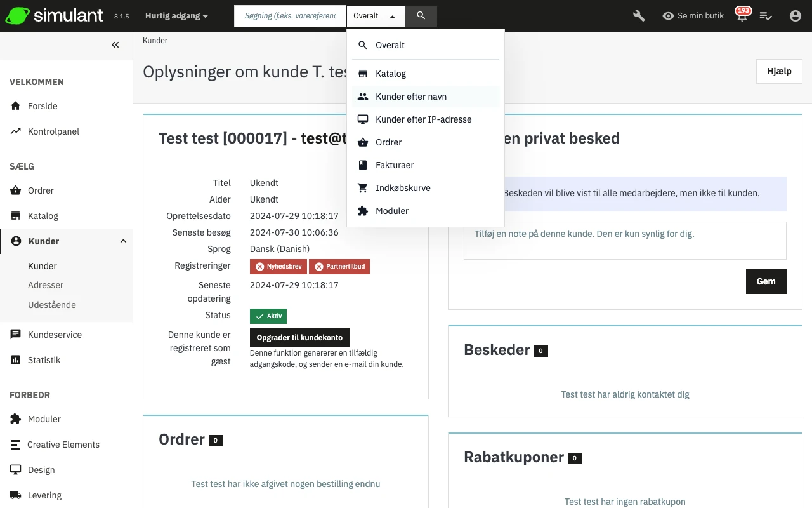This screenshot has width=812, height=508.
Task: Click the Simulant logo
Action: coord(55,16)
